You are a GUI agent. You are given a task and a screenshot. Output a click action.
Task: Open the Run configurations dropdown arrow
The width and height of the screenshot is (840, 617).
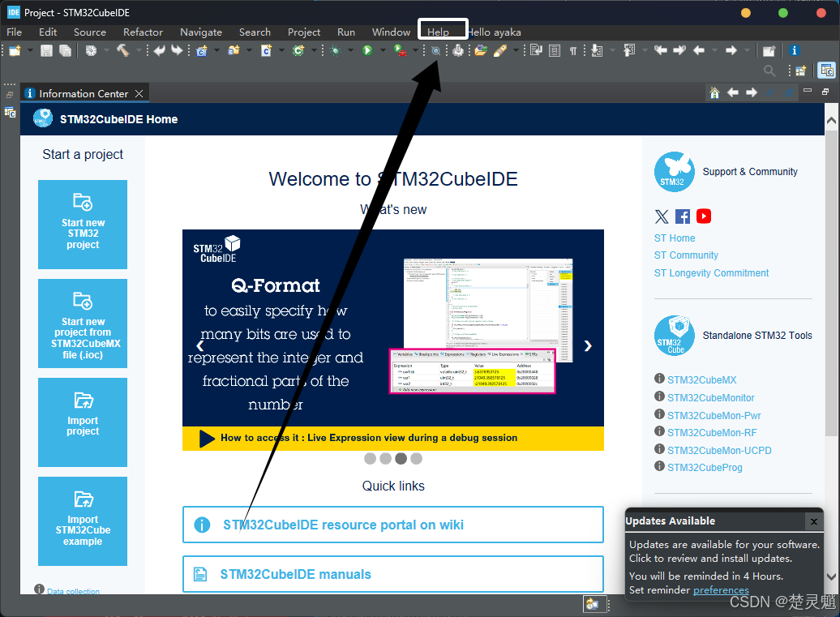383,50
